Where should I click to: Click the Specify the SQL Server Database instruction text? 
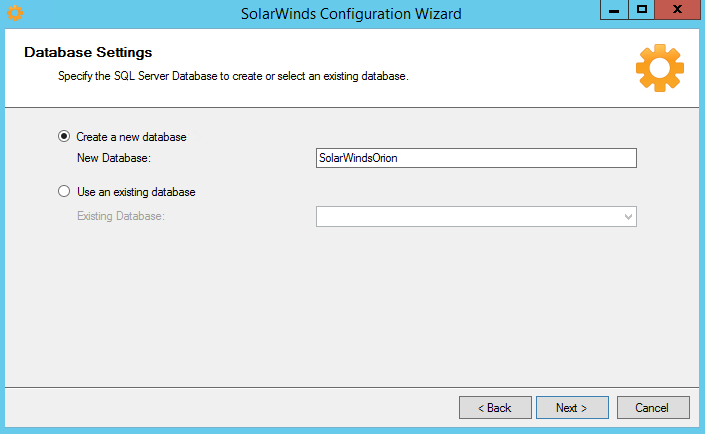(x=233, y=76)
